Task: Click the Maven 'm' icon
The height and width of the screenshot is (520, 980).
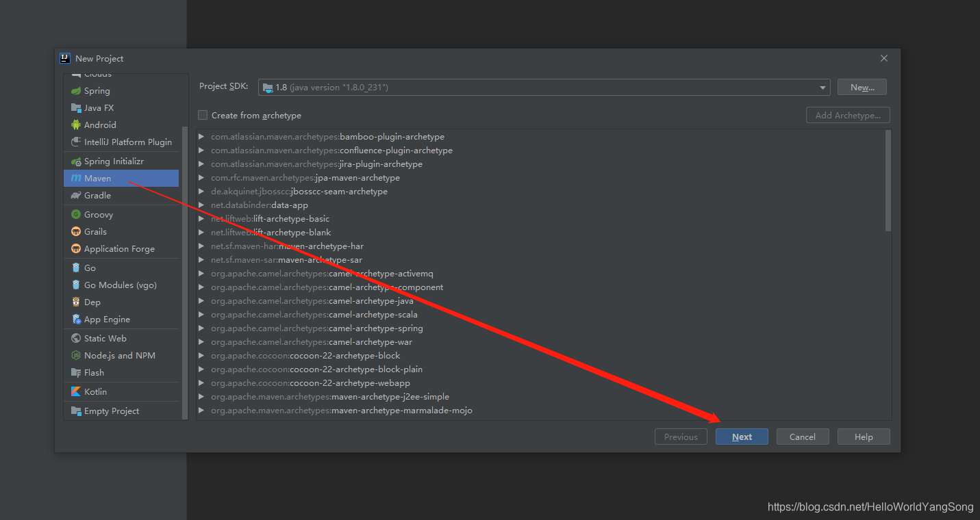Action: pyautogui.click(x=76, y=179)
